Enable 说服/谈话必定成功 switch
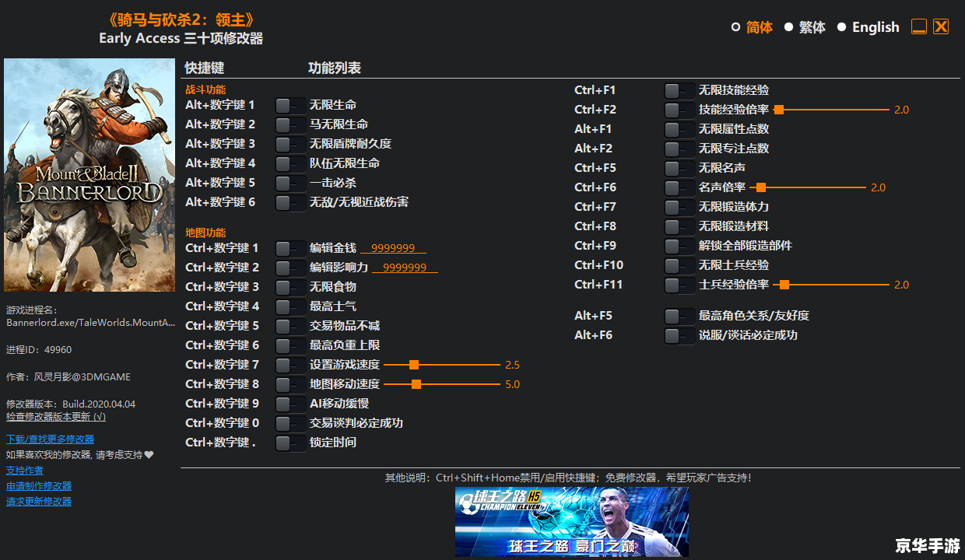This screenshot has width=965, height=560. (x=679, y=335)
